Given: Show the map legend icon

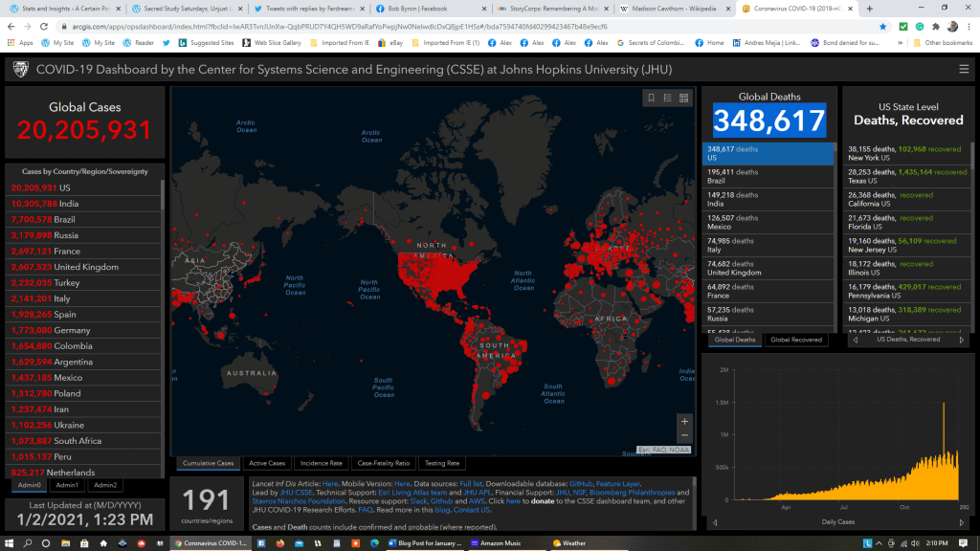Looking at the screenshot, I should pyautogui.click(x=668, y=98).
